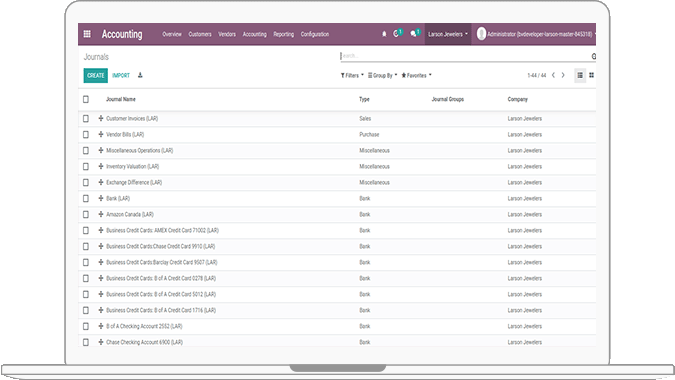Check the Miscellaneous Operations row checkbox

pyautogui.click(x=86, y=150)
